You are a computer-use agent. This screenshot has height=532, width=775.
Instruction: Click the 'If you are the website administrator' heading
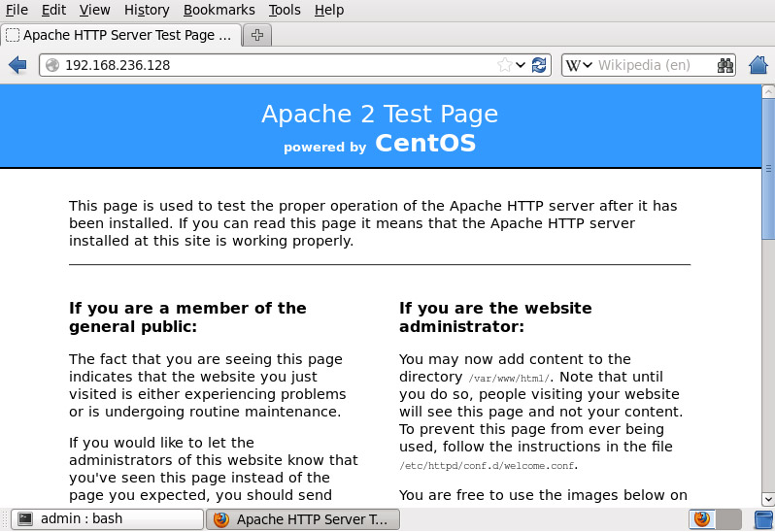point(495,317)
